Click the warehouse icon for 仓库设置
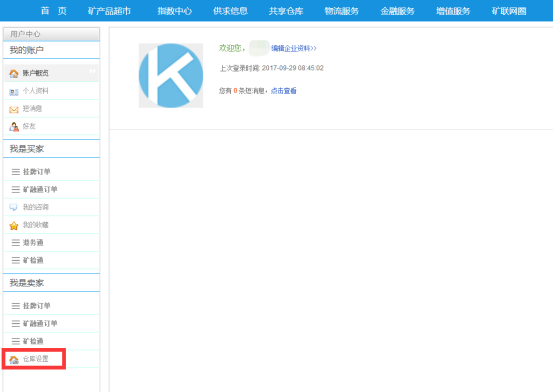The width and height of the screenshot is (554, 392). (x=14, y=359)
